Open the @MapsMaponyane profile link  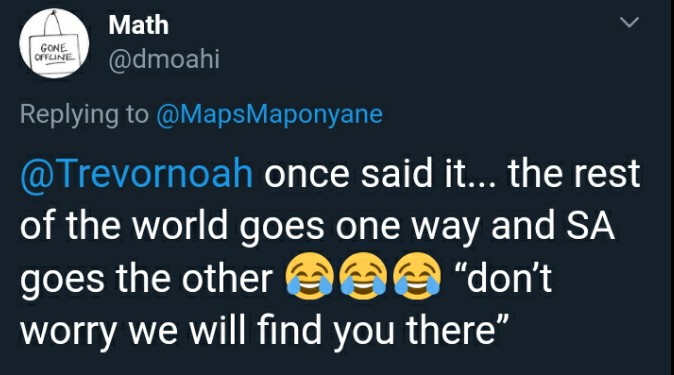270,115
